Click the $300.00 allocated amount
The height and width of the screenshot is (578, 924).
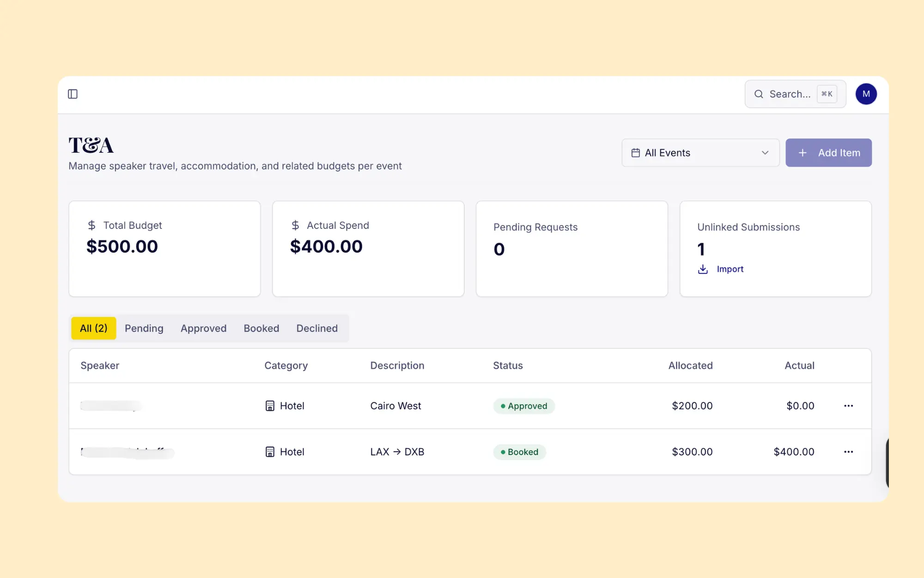692,452
